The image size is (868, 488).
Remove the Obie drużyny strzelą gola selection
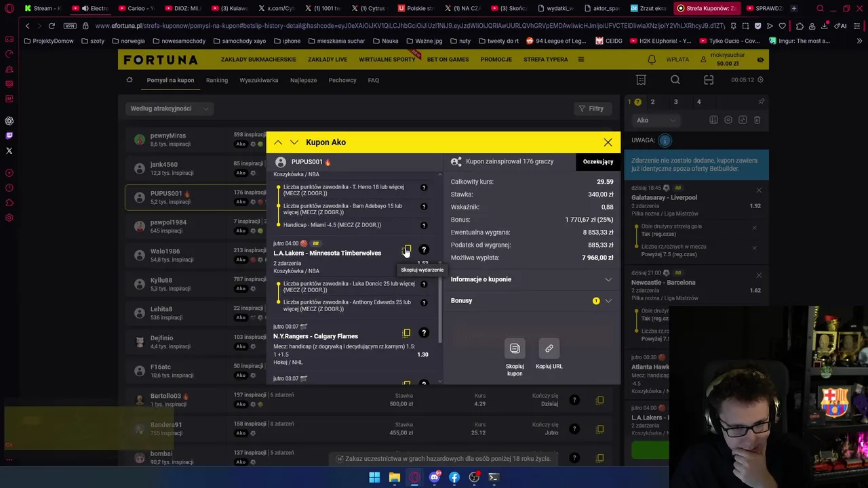754,228
